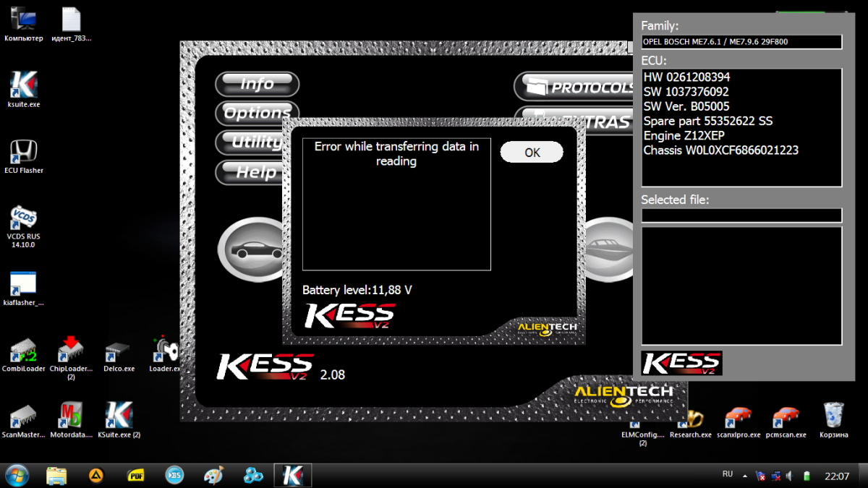Open the clock showing 22:07
This screenshot has width=868, height=488.
837,476
